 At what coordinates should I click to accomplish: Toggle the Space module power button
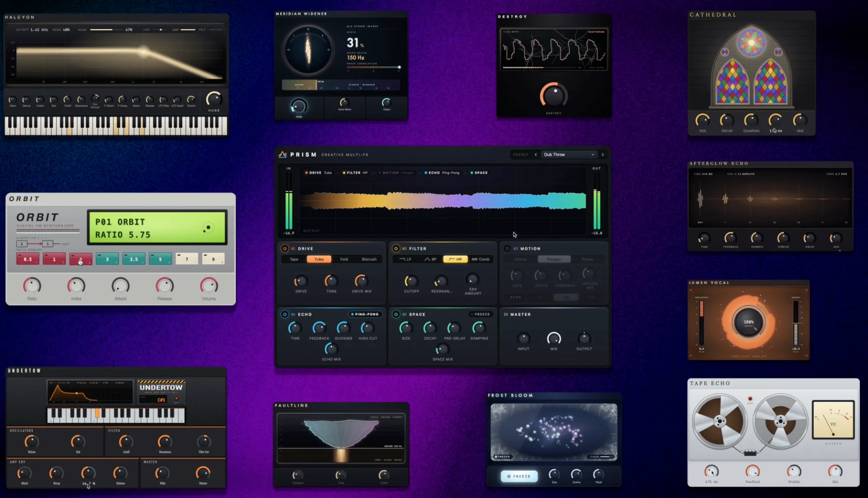point(396,314)
